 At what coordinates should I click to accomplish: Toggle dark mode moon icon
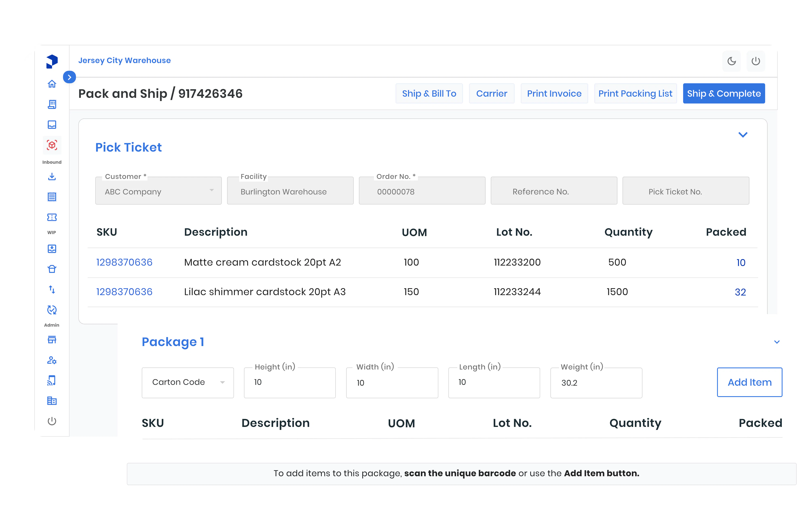coord(731,61)
